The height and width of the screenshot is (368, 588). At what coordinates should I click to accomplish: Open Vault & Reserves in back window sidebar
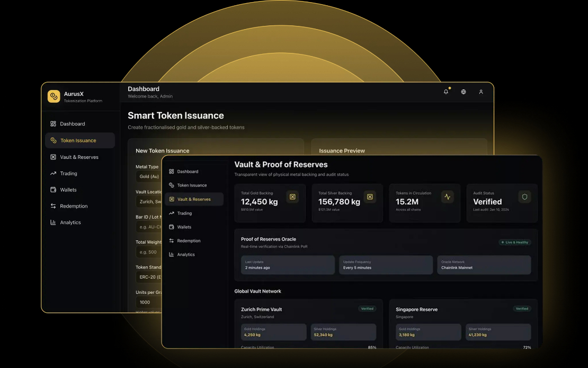click(80, 157)
